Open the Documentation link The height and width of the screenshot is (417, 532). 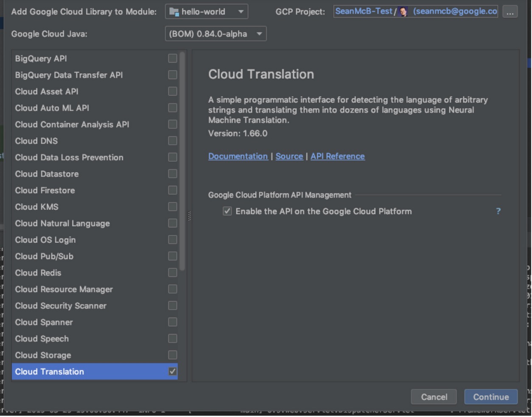[238, 156]
